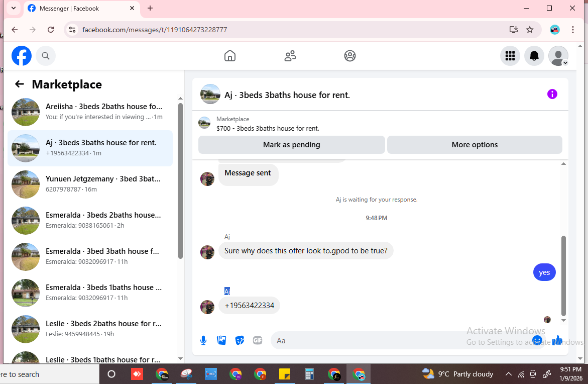Open Esmeralda 3beds 2baths house conversation
This screenshot has height=384, width=588.
tap(90, 220)
